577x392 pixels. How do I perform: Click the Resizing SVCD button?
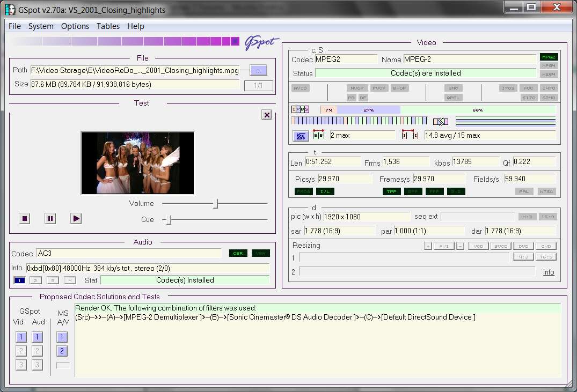tap(501, 246)
